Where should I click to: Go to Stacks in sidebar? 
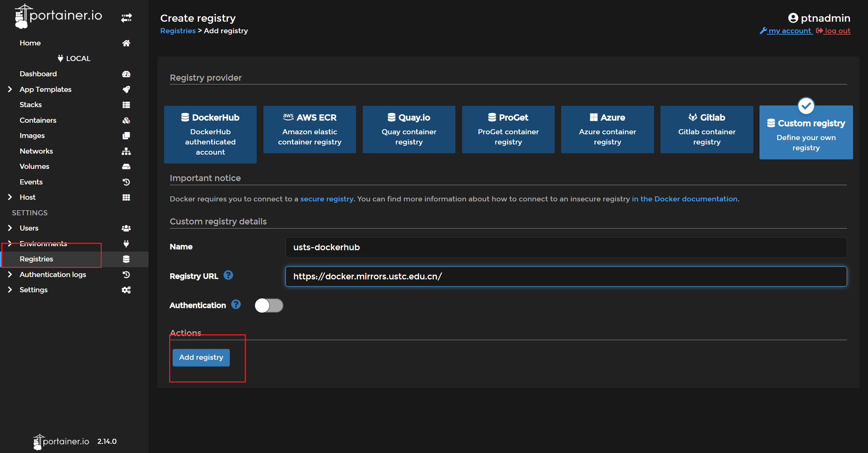[x=31, y=105]
